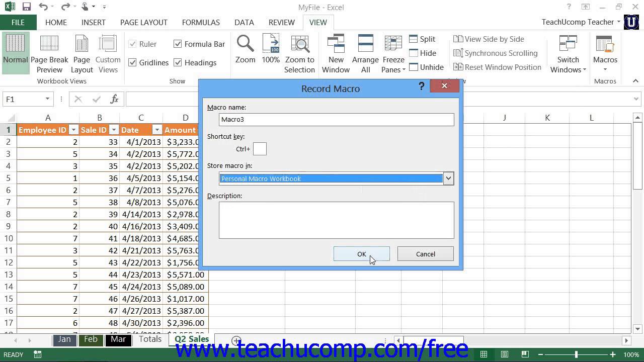The width and height of the screenshot is (644, 362).
Task: Open the Zoom dialog icon
Action: [246, 49]
